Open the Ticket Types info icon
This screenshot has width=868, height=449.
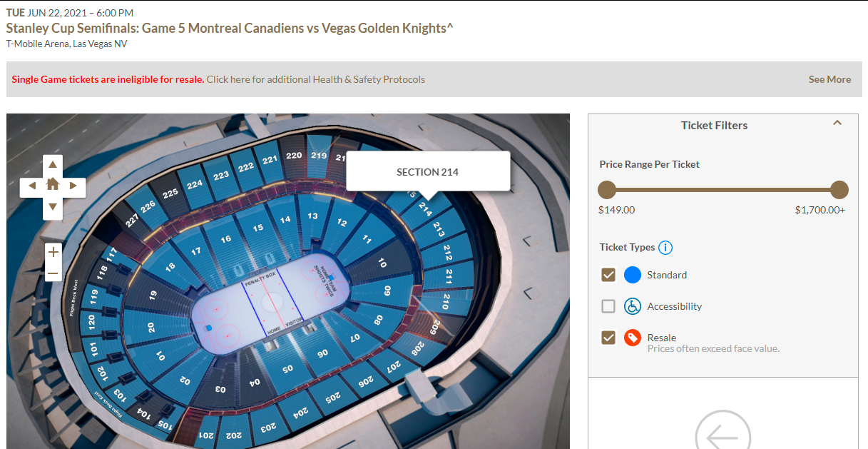tap(665, 248)
